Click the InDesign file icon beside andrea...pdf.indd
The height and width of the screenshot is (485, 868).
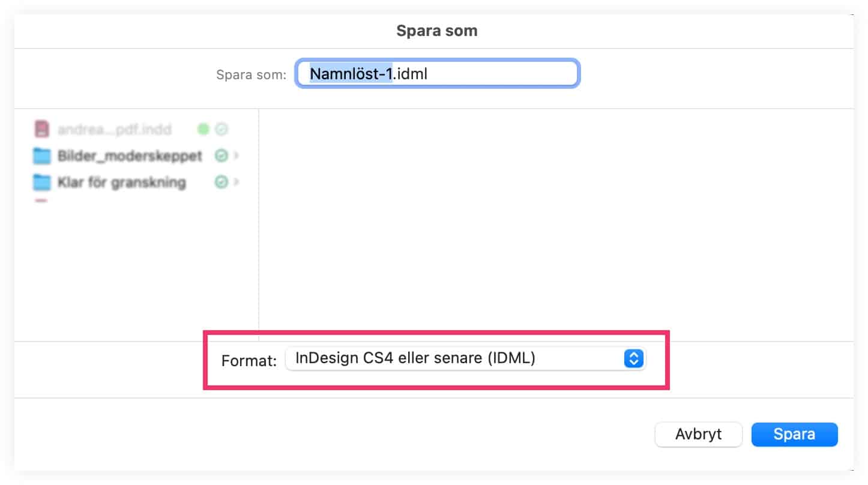40,128
